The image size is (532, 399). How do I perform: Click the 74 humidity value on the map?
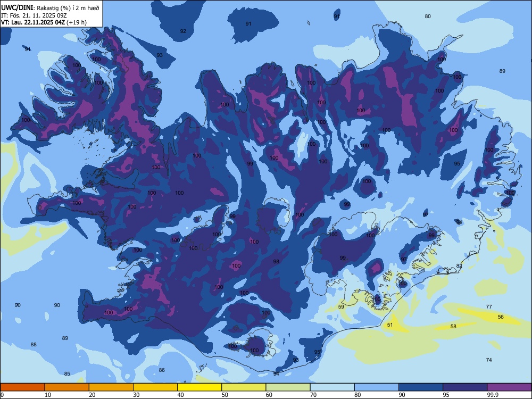click(489, 360)
